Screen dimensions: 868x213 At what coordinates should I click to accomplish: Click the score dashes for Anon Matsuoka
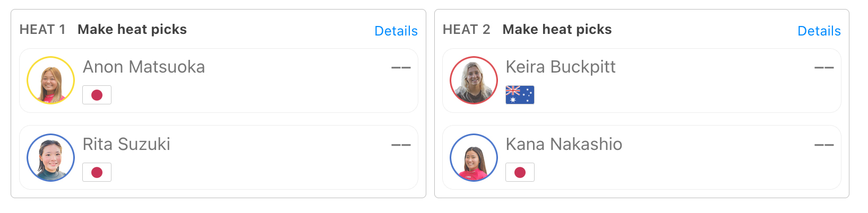[401, 68]
